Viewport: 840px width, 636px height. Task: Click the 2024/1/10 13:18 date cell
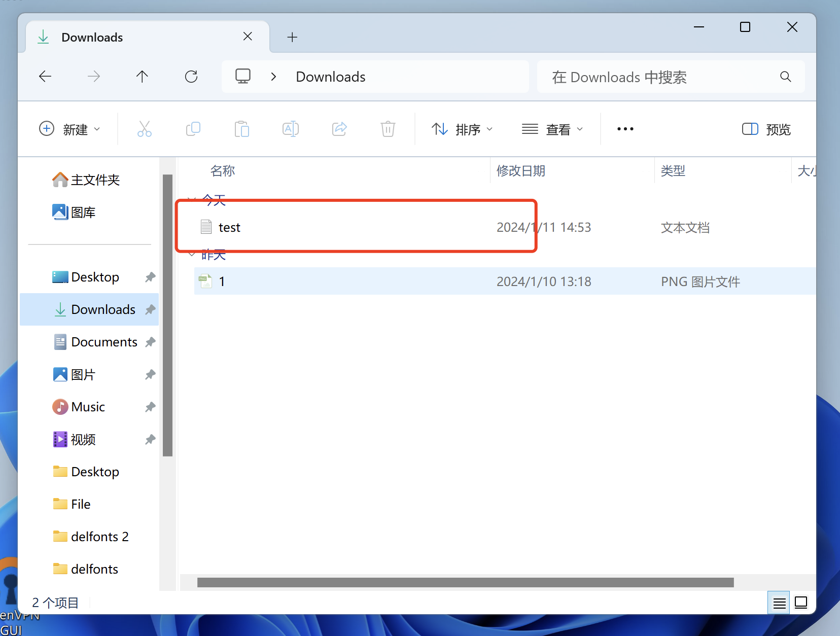[x=544, y=282]
